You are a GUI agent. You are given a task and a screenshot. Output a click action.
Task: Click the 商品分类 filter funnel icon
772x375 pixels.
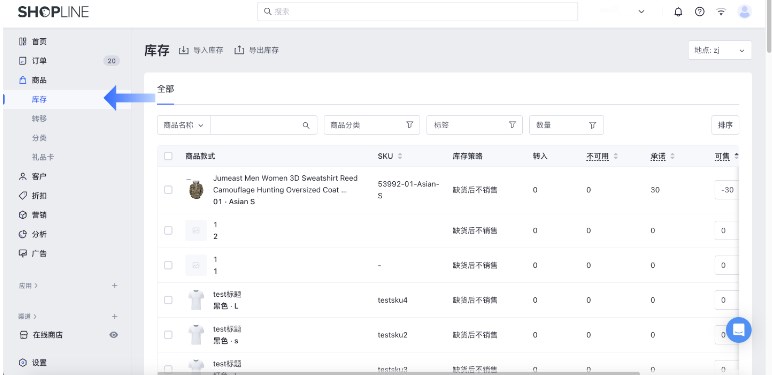(x=410, y=125)
